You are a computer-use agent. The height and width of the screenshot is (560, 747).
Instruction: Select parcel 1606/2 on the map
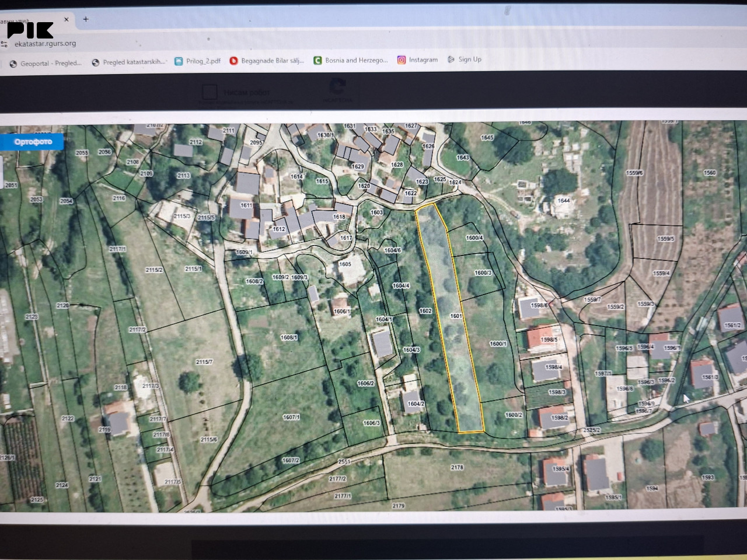[365, 383]
